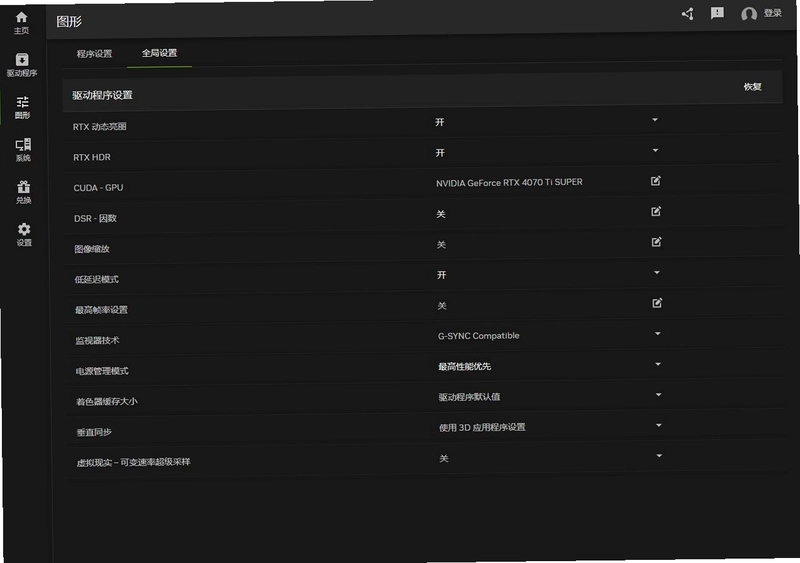Image resolution: width=800 pixels, height=563 pixels.
Task: Click the 驱动程序默认值 value
Action: coord(469,397)
